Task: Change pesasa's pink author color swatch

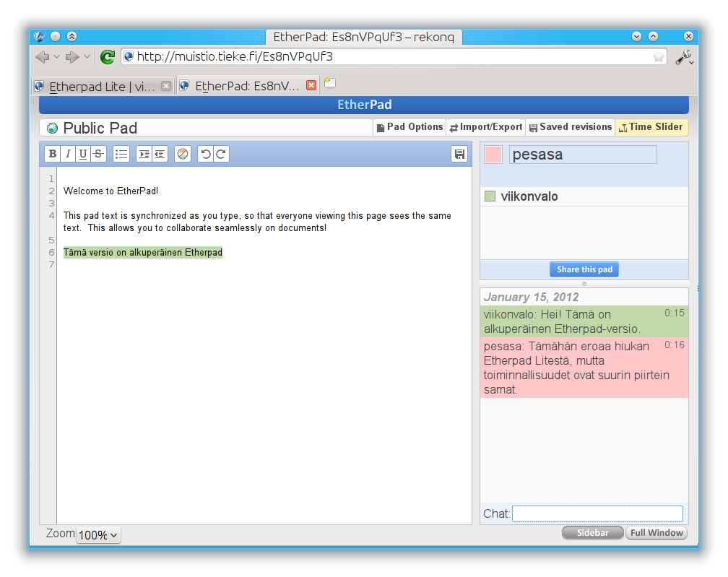Action: (x=493, y=155)
